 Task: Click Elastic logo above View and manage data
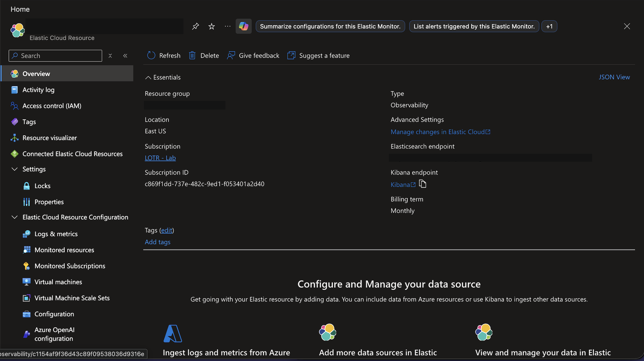click(484, 332)
